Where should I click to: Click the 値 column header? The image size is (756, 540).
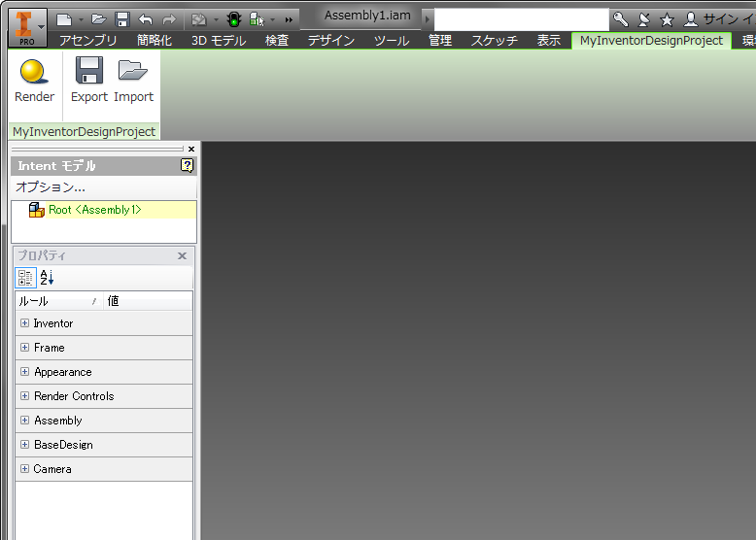pos(148,301)
